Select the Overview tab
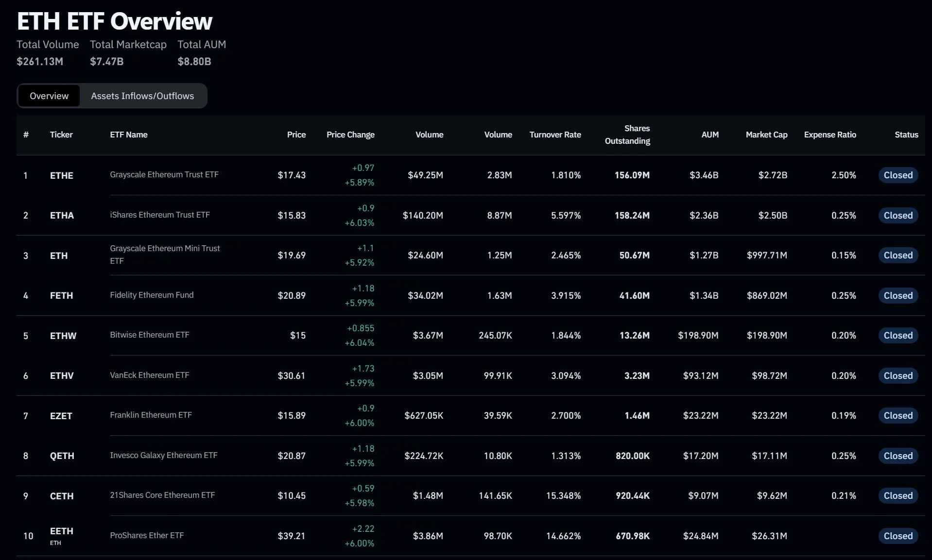The width and height of the screenshot is (932, 560). tap(49, 96)
